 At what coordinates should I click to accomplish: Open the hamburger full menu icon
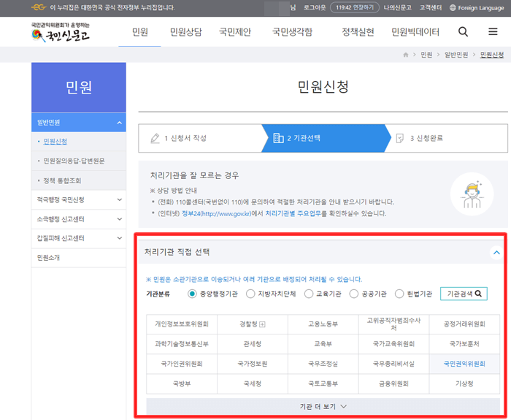click(493, 31)
